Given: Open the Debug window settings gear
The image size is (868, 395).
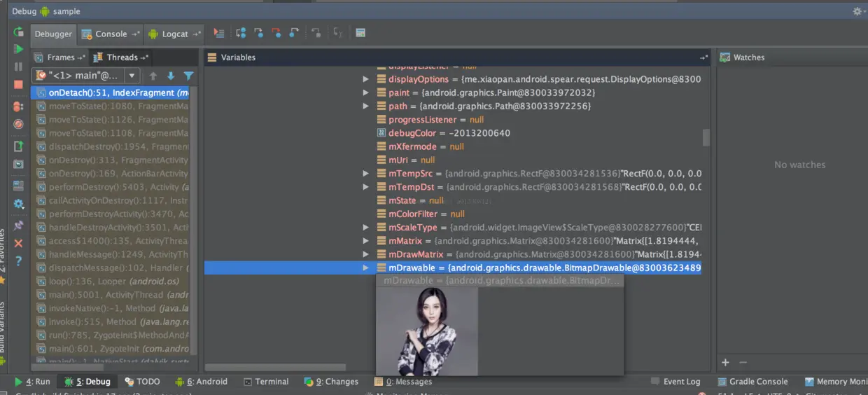Looking at the screenshot, I should pyautogui.click(x=857, y=11).
